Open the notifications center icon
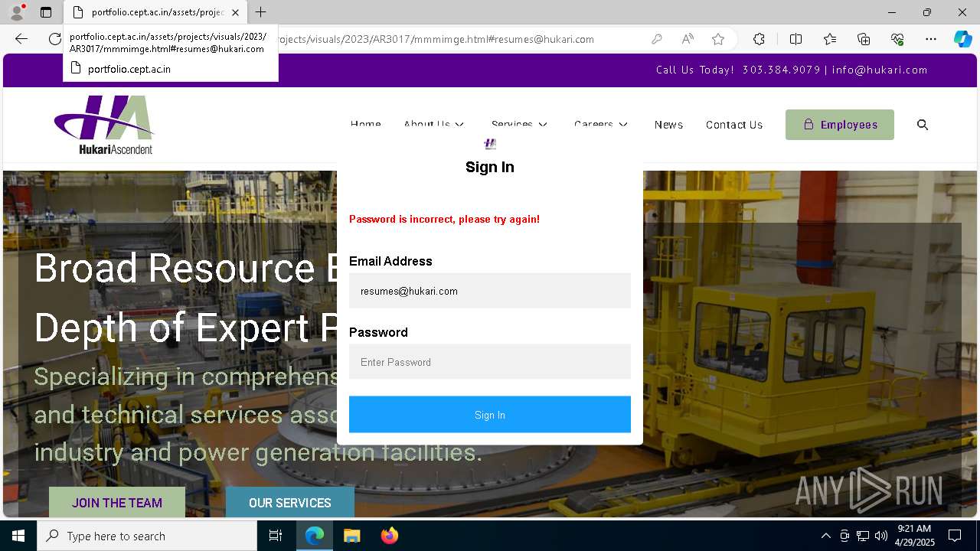Viewport: 980px width, 551px height. coord(955,536)
